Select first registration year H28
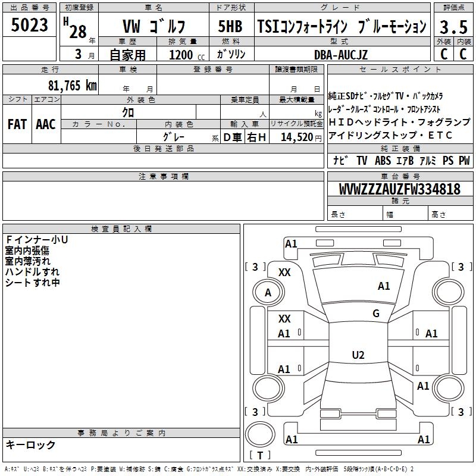Screen dimensions: 476x476 point(76,28)
